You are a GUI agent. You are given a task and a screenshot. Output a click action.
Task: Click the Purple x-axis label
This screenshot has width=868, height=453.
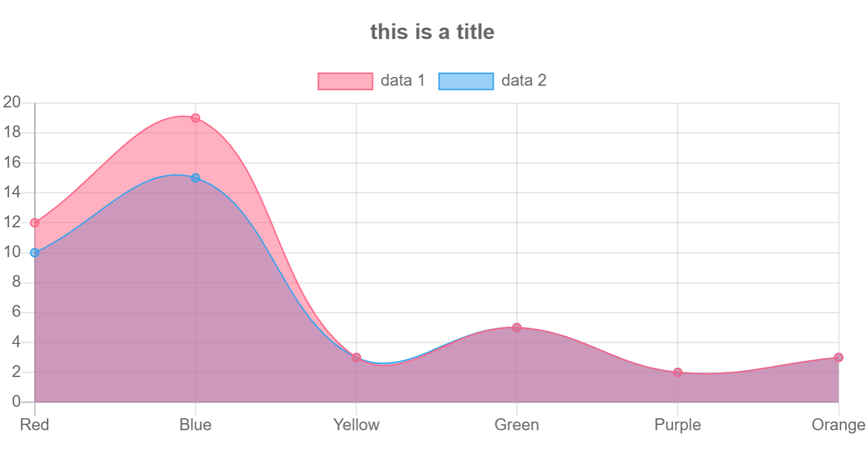point(678,425)
